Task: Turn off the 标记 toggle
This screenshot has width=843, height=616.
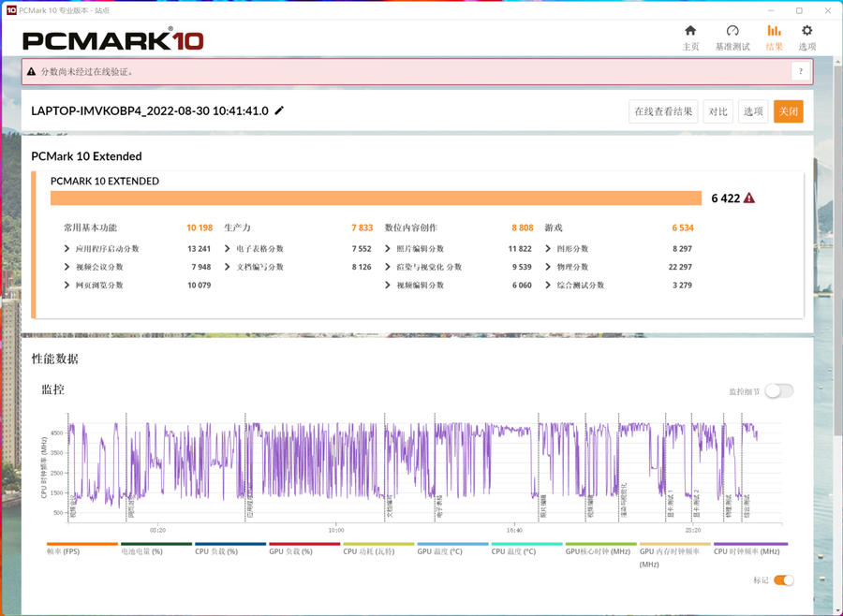Action: click(783, 580)
